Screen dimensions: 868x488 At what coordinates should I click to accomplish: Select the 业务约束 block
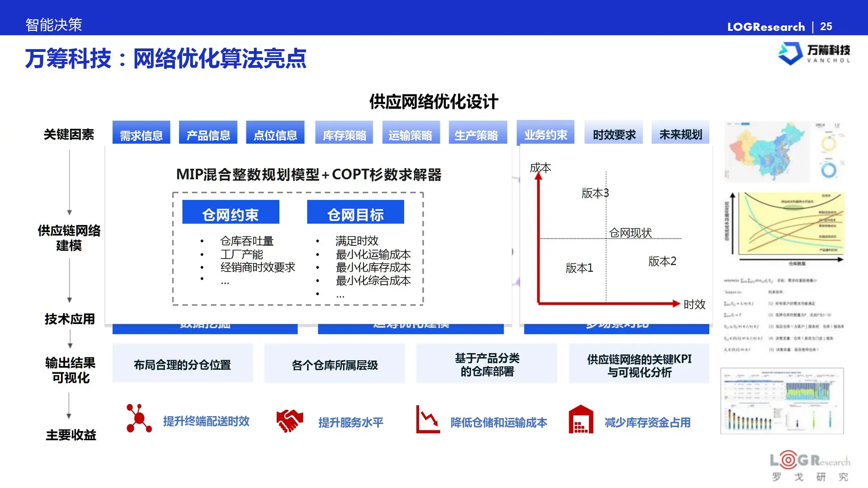click(545, 132)
